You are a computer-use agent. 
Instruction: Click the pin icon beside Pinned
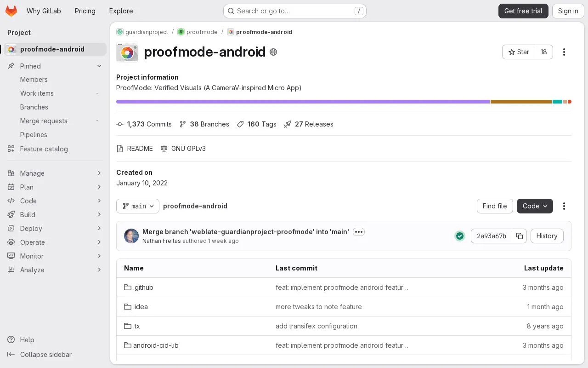11,66
